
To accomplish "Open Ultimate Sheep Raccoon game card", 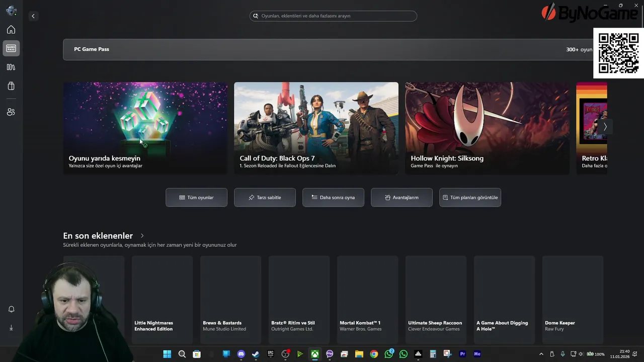I will pyautogui.click(x=436, y=300).
